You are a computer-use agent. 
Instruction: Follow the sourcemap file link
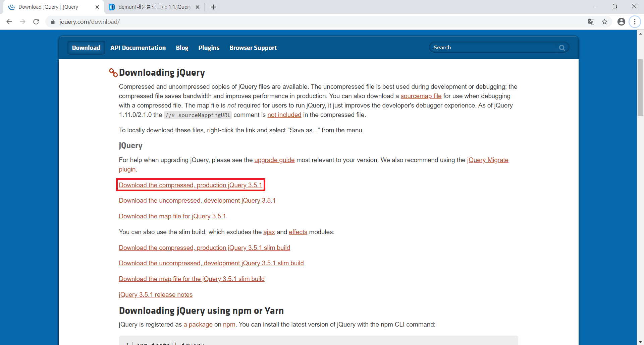[x=421, y=96]
